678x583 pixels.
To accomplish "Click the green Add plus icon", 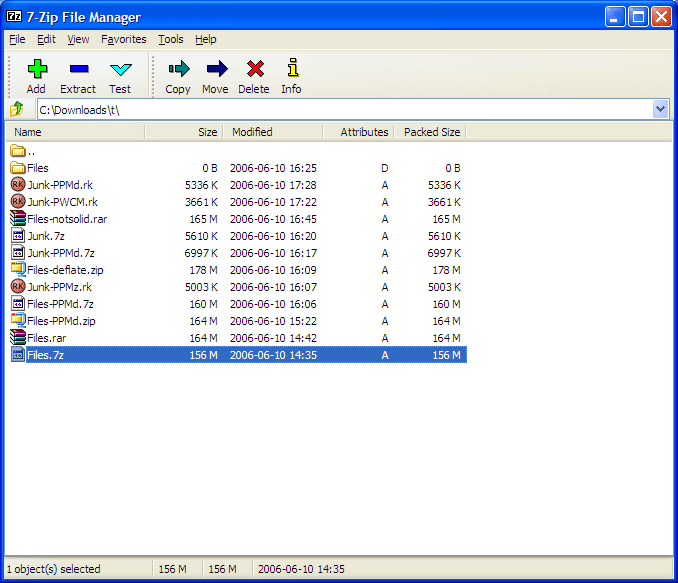I will pos(37,69).
